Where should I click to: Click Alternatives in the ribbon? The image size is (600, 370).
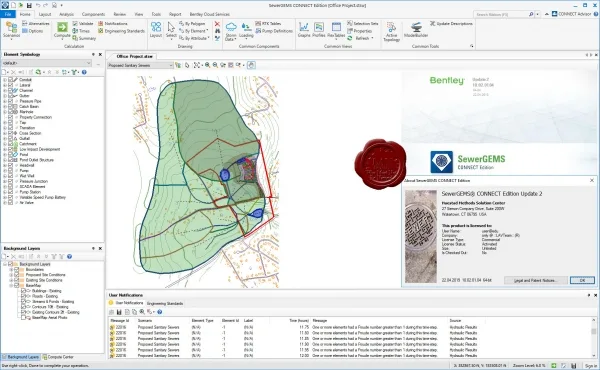point(36,24)
